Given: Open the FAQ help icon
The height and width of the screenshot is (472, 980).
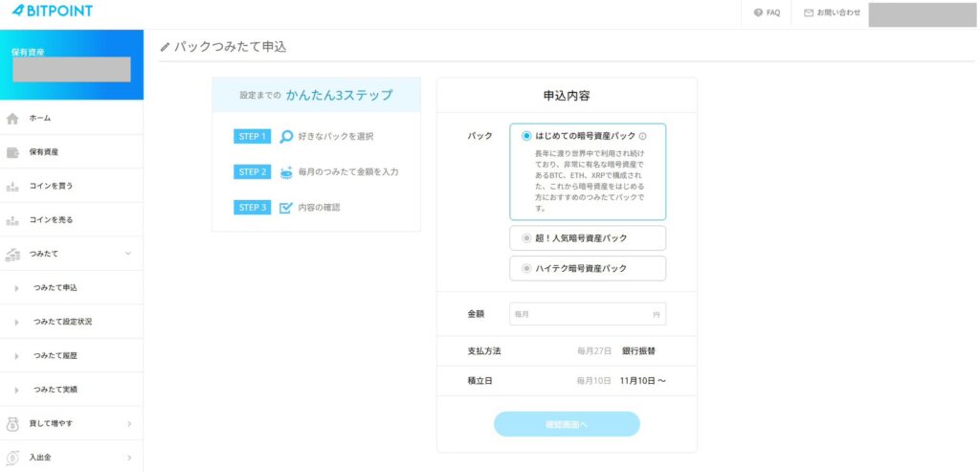Looking at the screenshot, I should tap(758, 12).
